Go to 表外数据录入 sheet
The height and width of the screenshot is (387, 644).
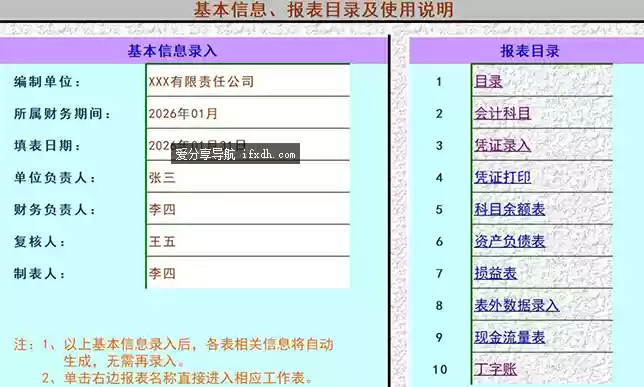[x=517, y=305]
